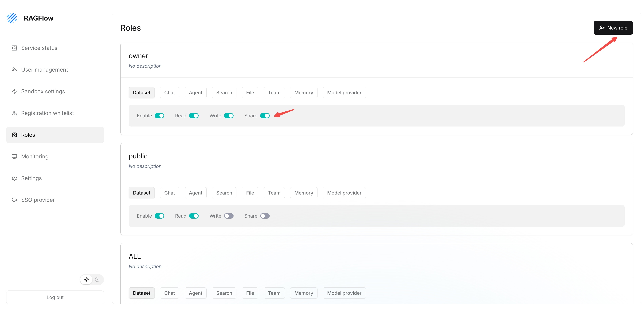Click the Sandbox settings lightning icon
This screenshot has width=644, height=310.
[14, 92]
